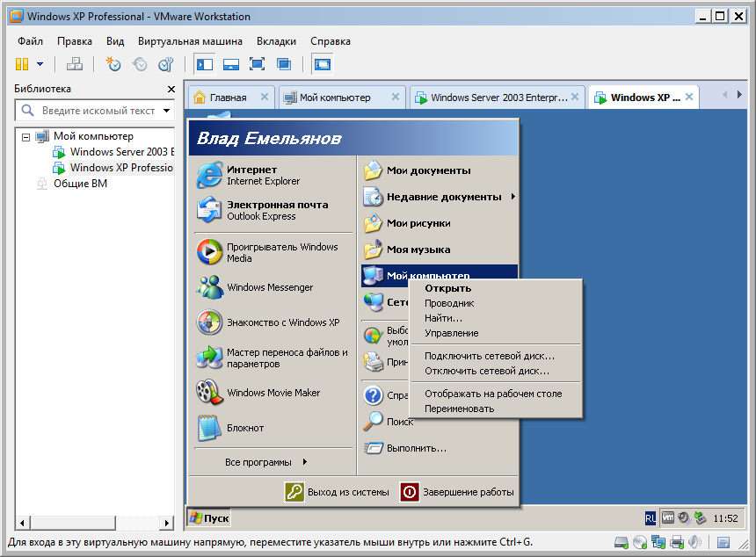
Task: Close the Главная tab
Action: pyautogui.click(x=265, y=97)
